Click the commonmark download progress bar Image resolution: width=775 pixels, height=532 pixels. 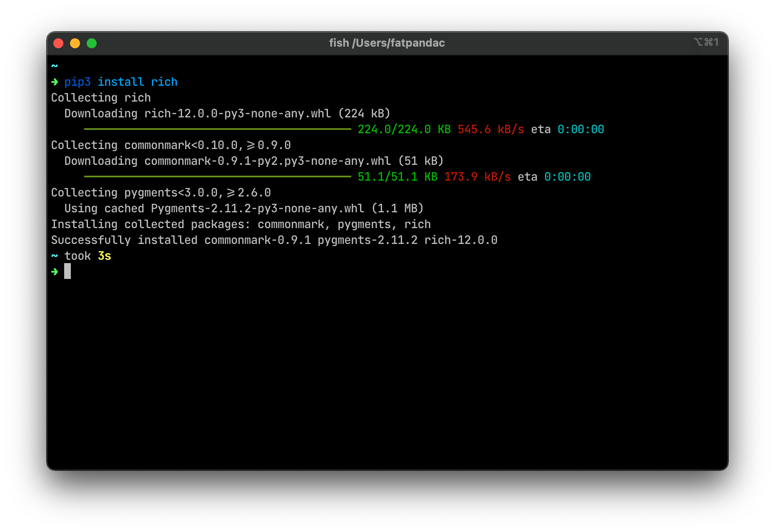[x=217, y=177]
